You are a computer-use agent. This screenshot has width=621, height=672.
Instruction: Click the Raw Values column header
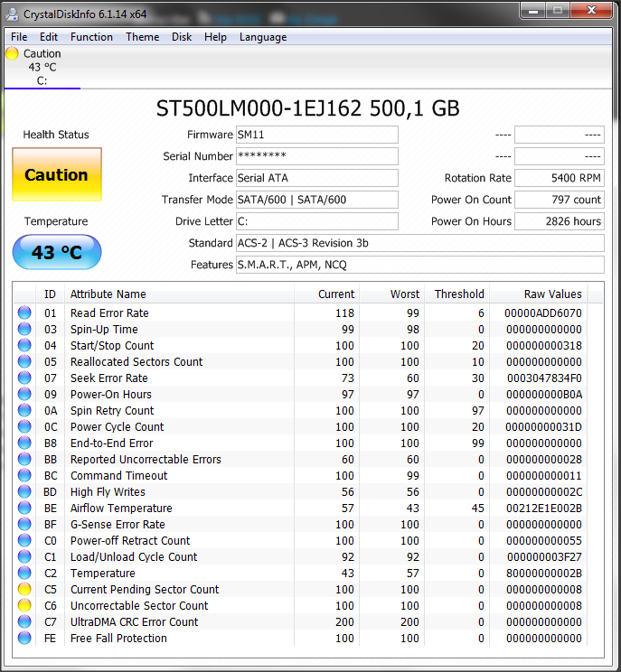coord(539,294)
